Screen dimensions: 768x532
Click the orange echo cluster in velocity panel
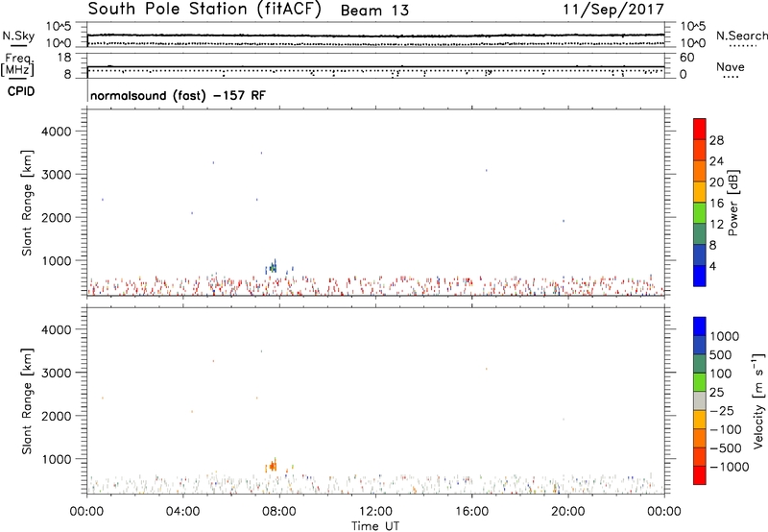[x=272, y=466]
